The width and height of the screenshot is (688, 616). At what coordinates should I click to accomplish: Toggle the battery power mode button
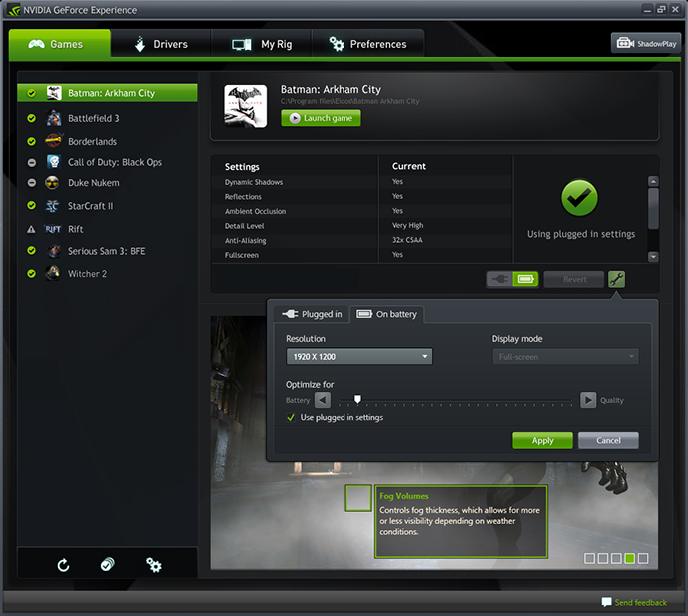[x=525, y=280]
